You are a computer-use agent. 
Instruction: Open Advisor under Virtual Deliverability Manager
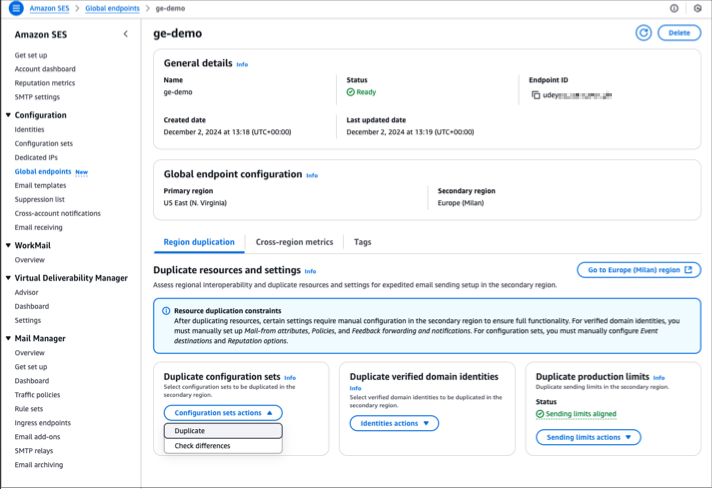[x=26, y=292]
